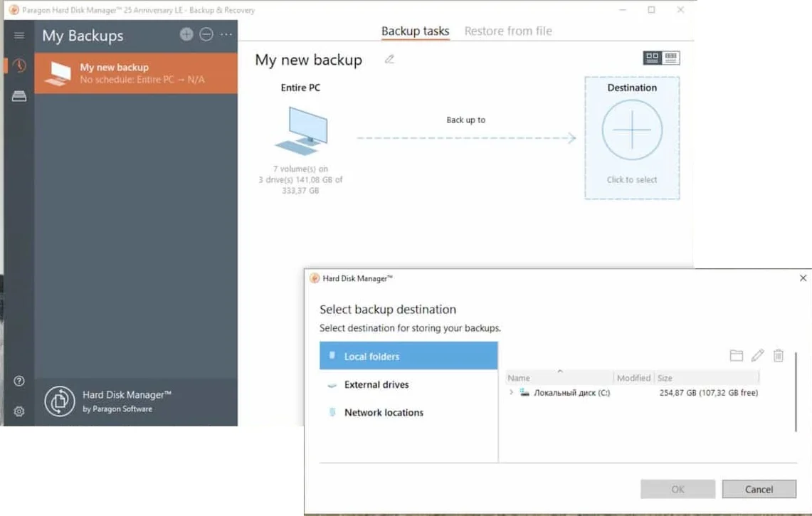Viewport: 812px width, 516px height.
Task: Create new folder in destination dialog
Action: [737, 355]
